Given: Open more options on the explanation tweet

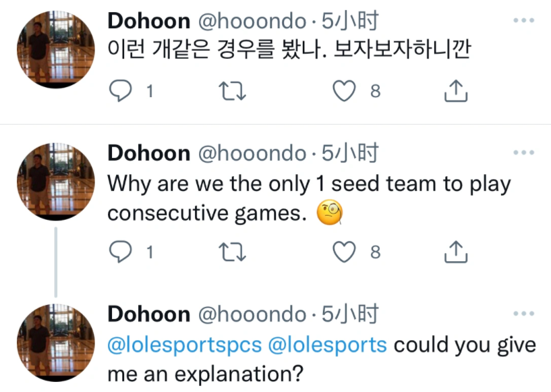Looking at the screenshot, I should [523, 314].
